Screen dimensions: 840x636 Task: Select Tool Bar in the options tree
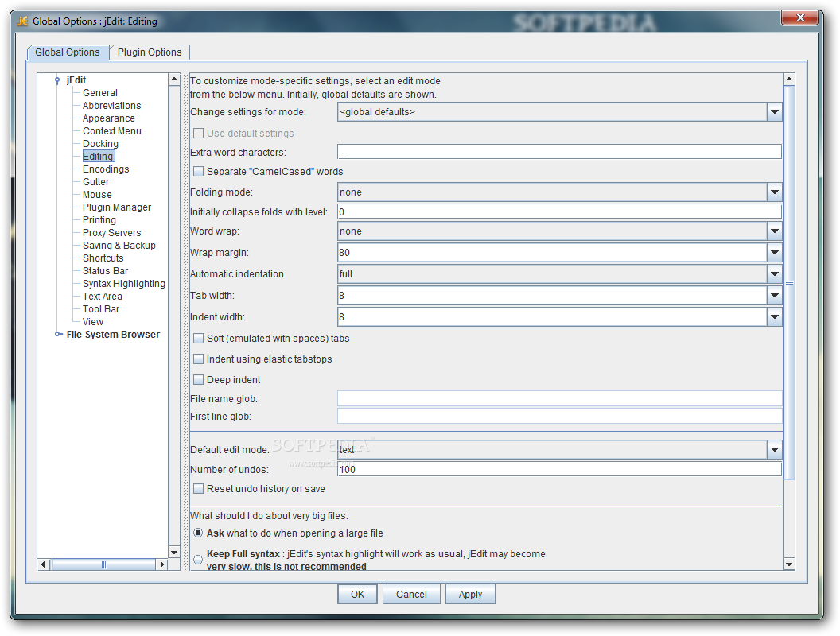coord(101,309)
